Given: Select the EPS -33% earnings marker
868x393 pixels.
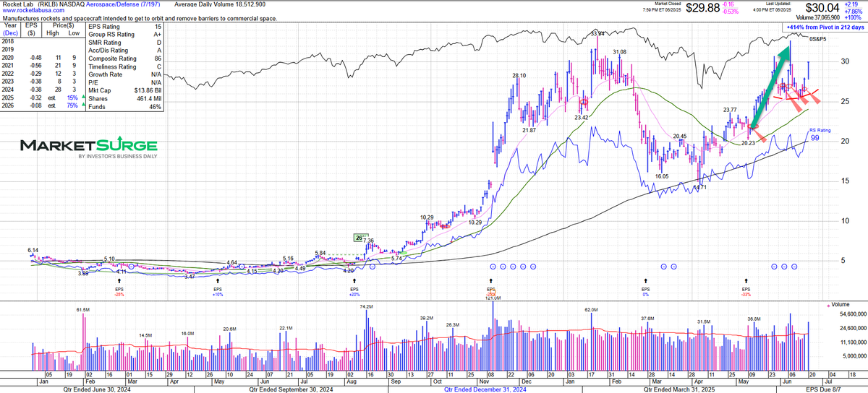Looking at the screenshot, I should [x=747, y=288].
